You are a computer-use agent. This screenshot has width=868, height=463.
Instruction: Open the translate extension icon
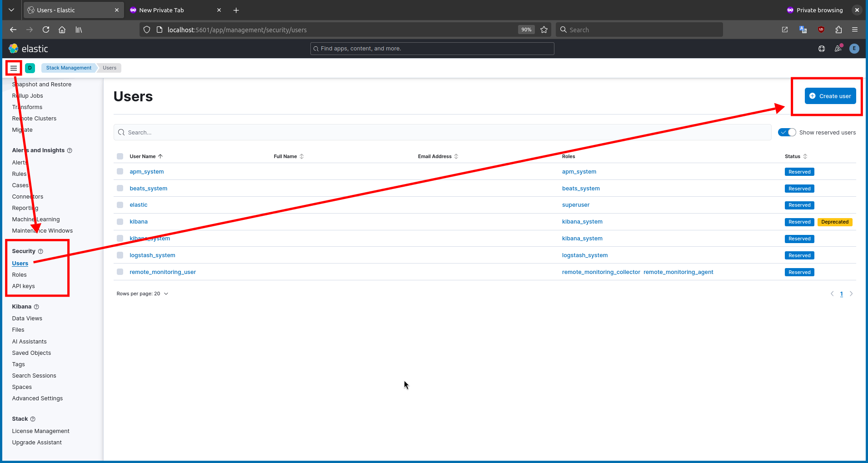pos(803,30)
